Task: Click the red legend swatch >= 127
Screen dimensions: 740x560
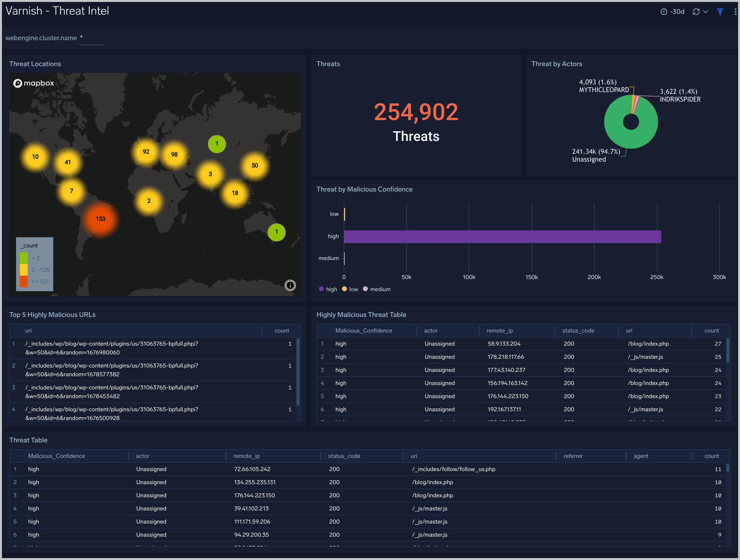Action: [x=24, y=281]
